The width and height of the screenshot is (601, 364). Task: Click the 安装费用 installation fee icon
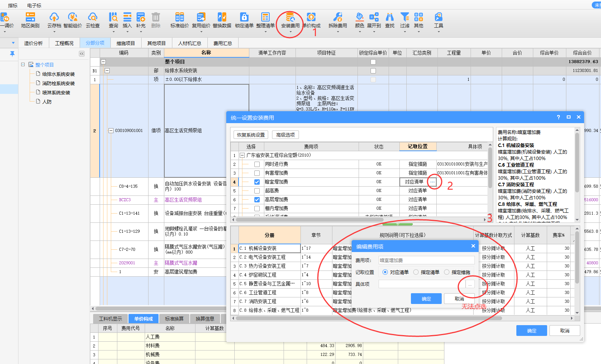click(290, 17)
